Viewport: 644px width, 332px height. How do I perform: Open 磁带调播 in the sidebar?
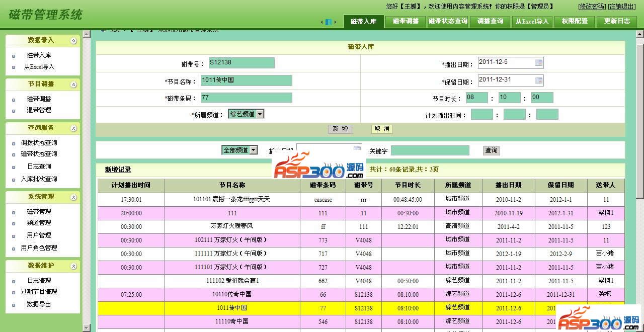coord(39,99)
